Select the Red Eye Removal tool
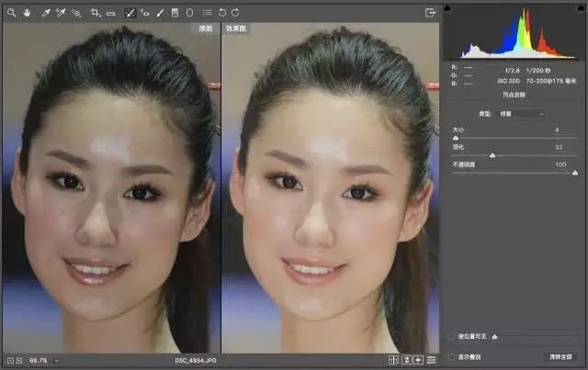The height and width of the screenshot is (370, 588). click(x=145, y=13)
